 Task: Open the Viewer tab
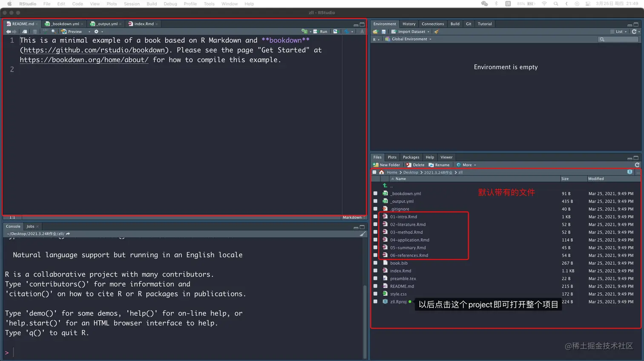click(x=446, y=157)
